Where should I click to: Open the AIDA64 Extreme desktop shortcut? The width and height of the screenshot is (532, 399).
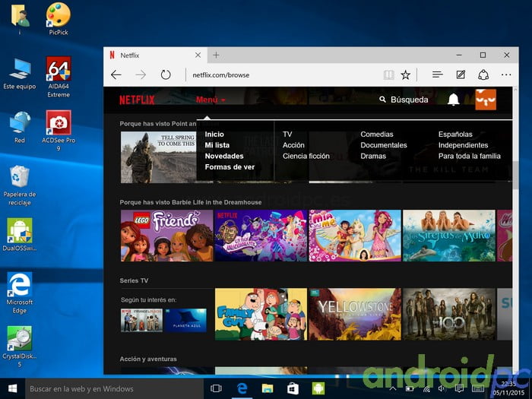[59, 77]
